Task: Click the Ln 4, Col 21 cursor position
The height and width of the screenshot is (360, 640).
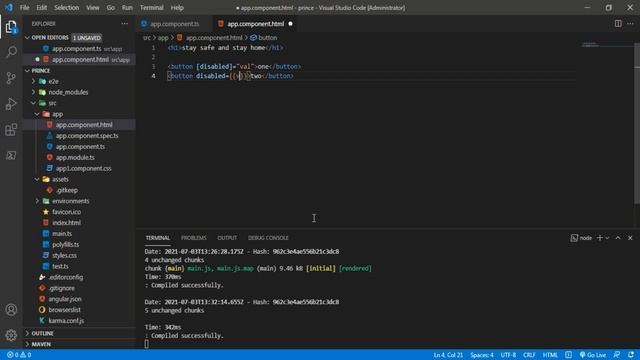Action: point(448,355)
